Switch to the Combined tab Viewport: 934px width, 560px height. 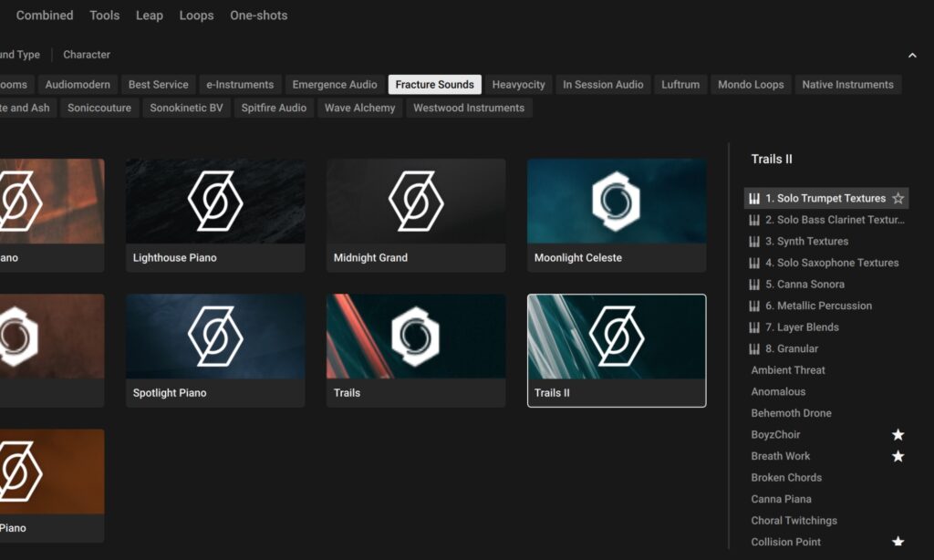45,16
